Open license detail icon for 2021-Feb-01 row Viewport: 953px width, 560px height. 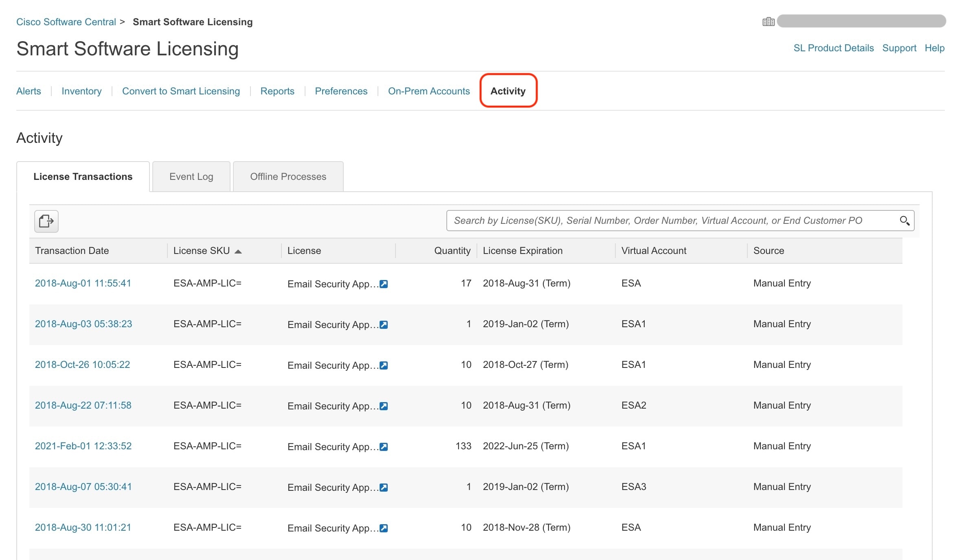coord(384,447)
